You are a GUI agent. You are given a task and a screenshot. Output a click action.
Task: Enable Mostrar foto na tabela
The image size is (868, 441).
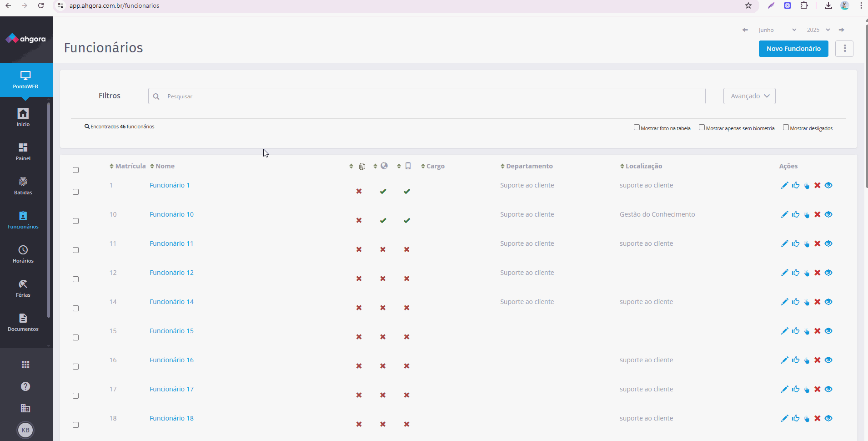637,127
